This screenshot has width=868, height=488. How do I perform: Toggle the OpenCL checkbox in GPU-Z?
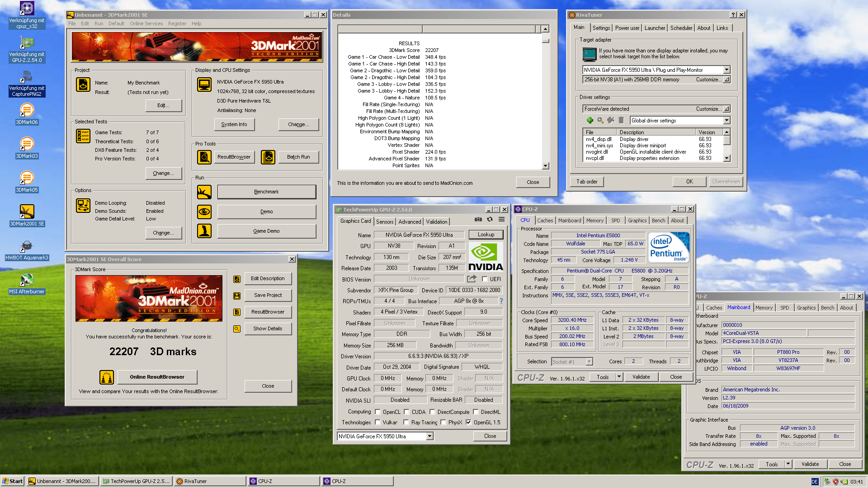click(x=377, y=412)
